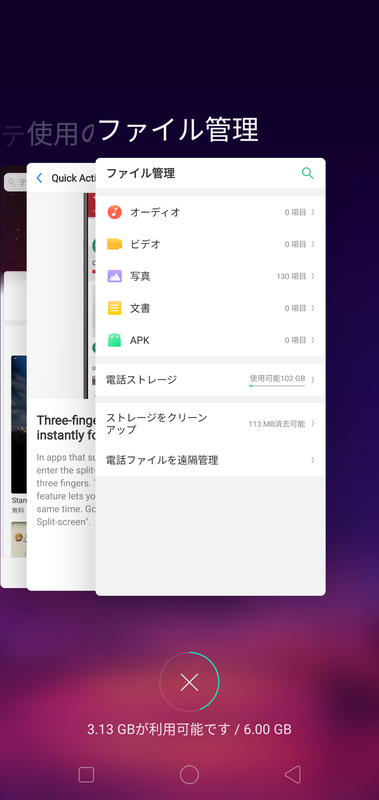Open the 文書 documents icon
The width and height of the screenshot is (379, 800).
pyautogui.click(x=115, y=308)
